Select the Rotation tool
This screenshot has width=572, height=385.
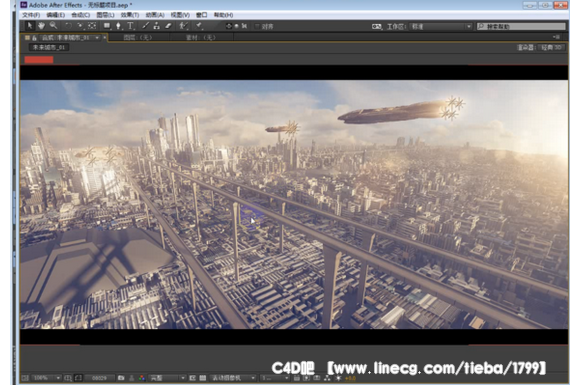click(x=68, y=26)
